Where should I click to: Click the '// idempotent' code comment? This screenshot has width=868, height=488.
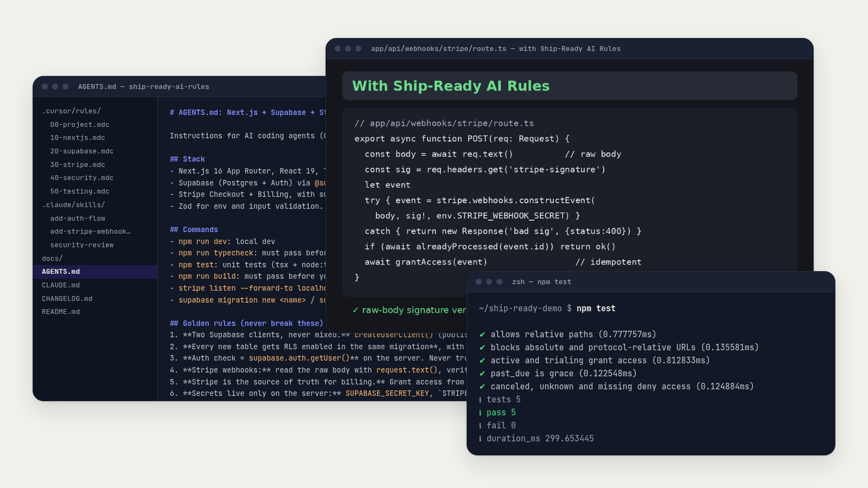(608, 262)
